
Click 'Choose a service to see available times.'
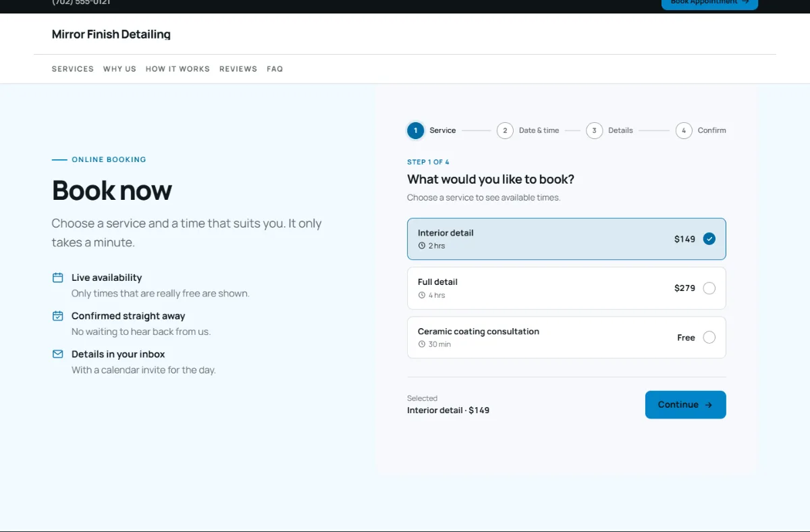484,198
